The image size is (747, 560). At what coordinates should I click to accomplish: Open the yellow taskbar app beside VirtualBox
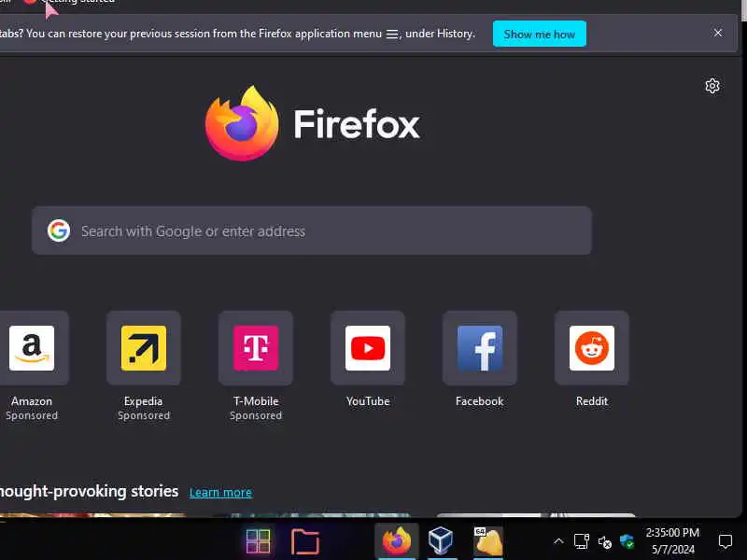coord(487,541)
